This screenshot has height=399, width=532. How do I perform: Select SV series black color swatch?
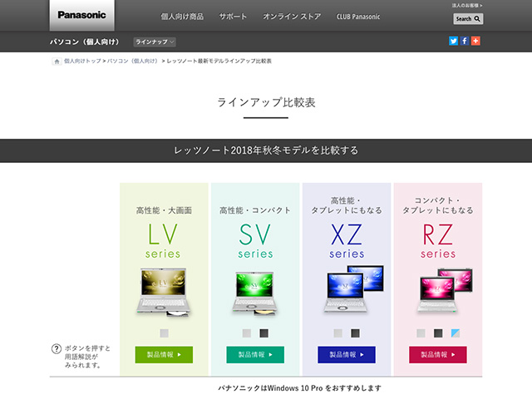pos(264,333)
